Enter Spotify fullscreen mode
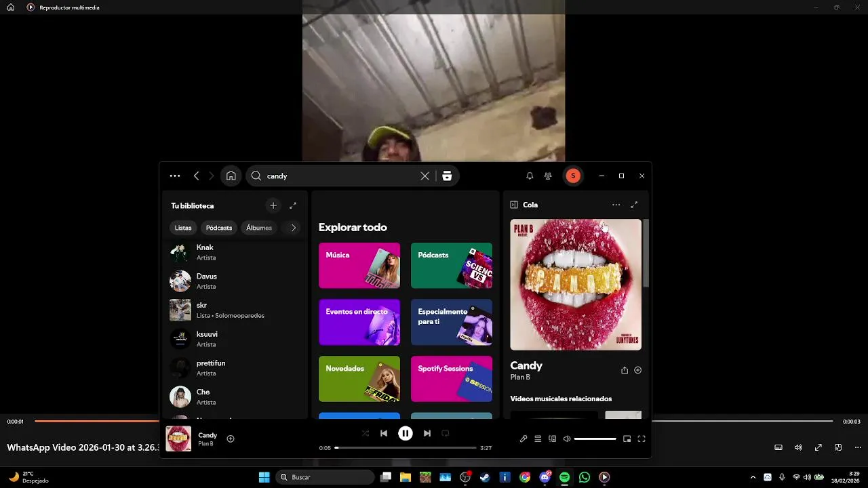868x488 pixels. [x=642, y=439]
